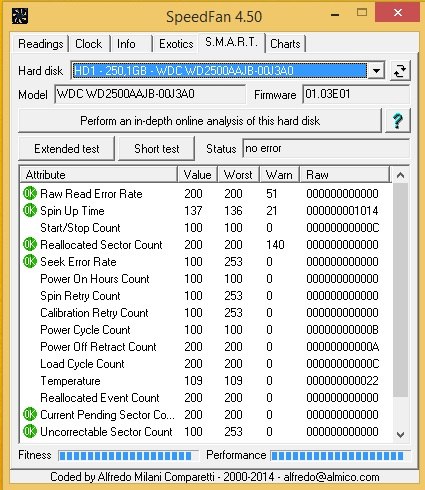
Task: Click raw value 000000001014 of Spin Up Time
Action: pos(342,211)
